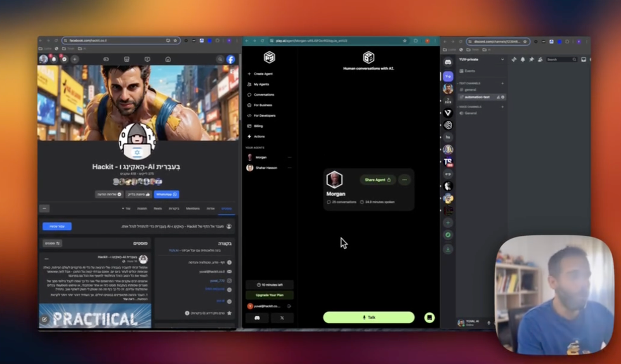The height and width of the screenshot is (364, 621).
Task: Open Facebook Gaming icon in top nav
Action: [106, 60]
